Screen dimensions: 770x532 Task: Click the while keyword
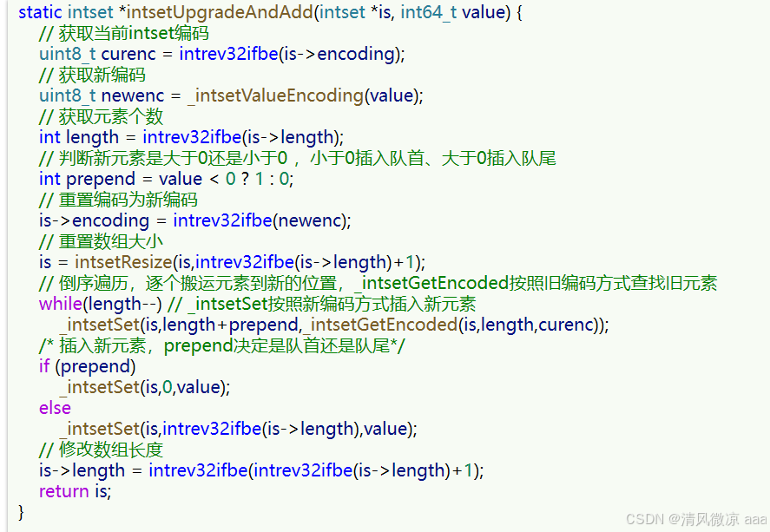(x=61, y=304)
